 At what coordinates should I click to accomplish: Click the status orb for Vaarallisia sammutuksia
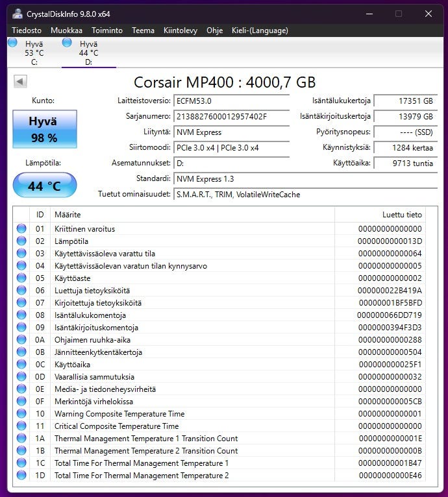coord(21,376)
